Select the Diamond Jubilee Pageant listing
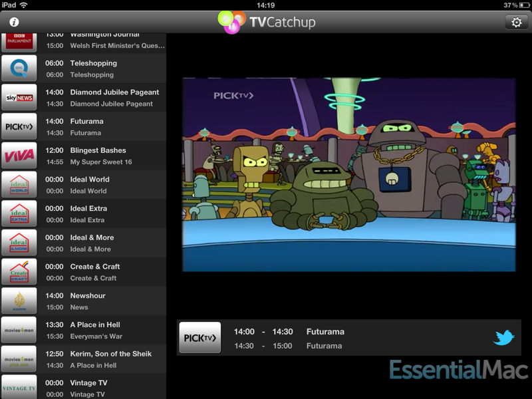 (114, 92)
